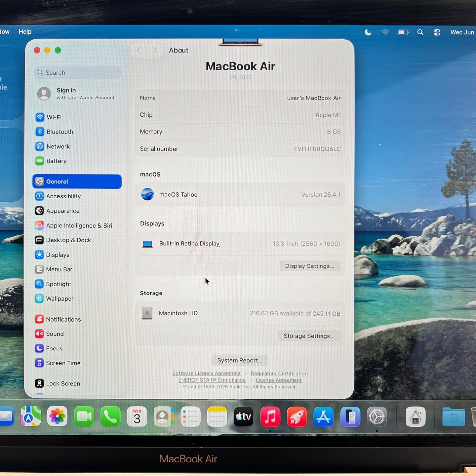
Task: Click the name value "user's MacBook Air"
Action: [314, 98]
